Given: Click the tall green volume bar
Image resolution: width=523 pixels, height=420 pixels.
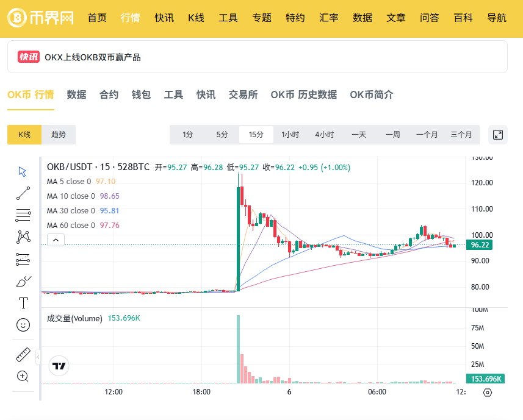Looking at the screenshot, I should (238, 349).
